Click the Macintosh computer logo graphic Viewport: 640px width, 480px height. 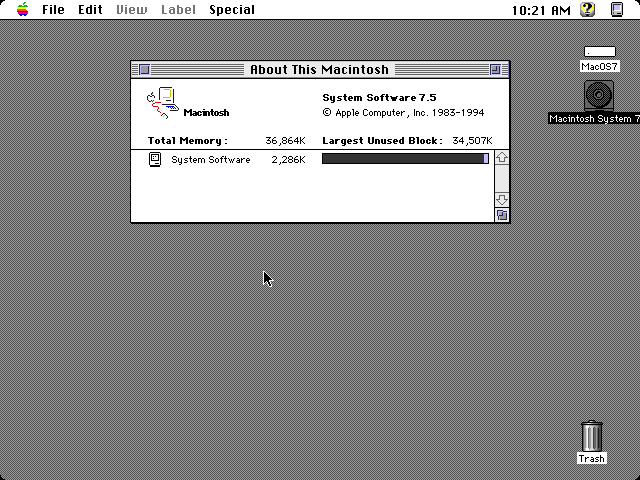click(x=162, y=102)
